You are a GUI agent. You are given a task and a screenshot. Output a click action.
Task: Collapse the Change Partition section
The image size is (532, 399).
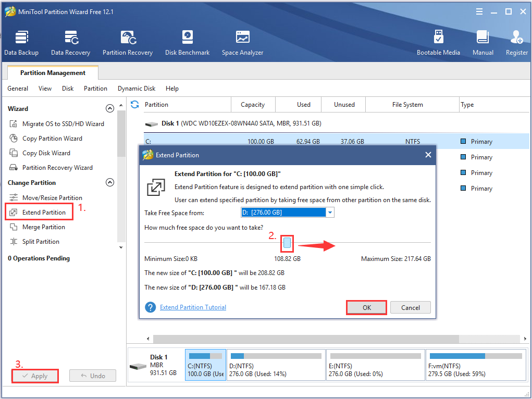coord(110,182)
